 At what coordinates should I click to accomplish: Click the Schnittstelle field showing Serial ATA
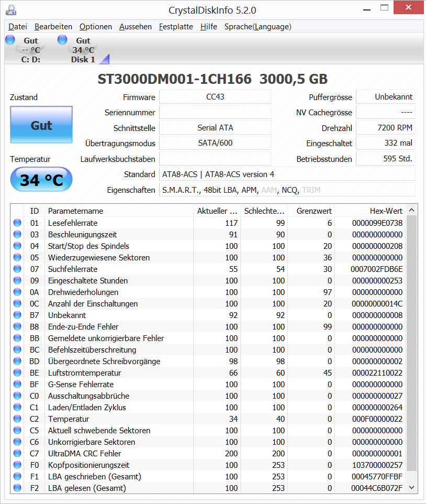[215, 128]
